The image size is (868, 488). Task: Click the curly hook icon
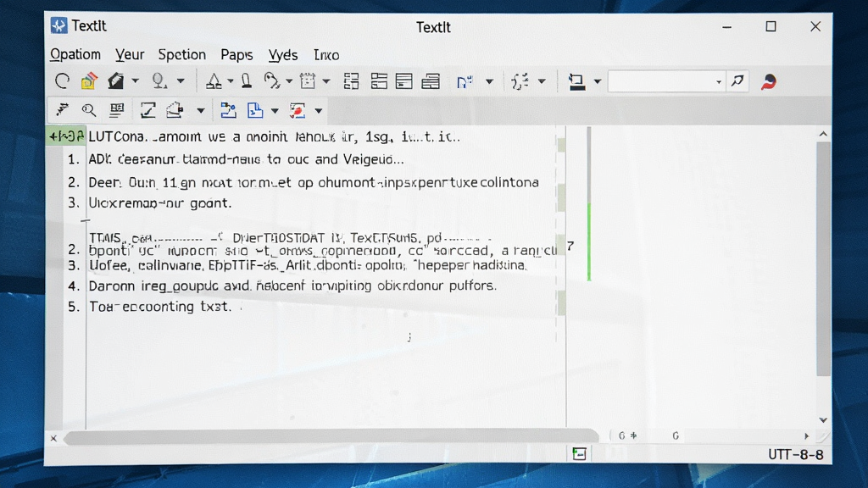(x=272, y=81)
